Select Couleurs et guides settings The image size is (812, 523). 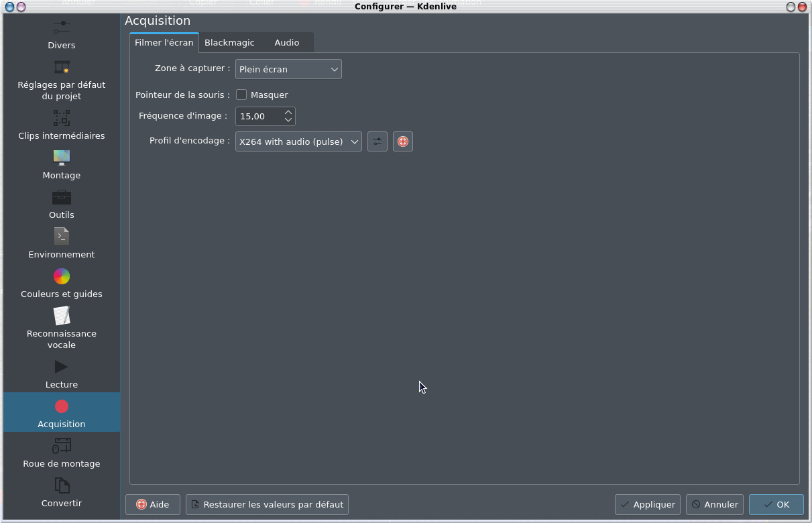click(x=62, y=284)
